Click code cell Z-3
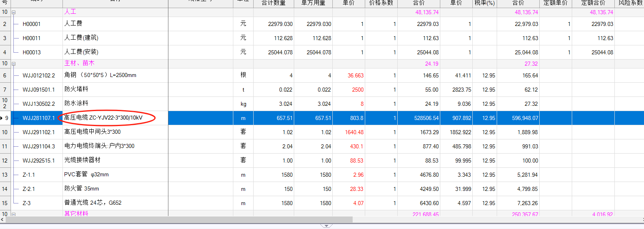Image resolution: width=644 pixels, height=229 pixels. pyautogui.click(x=27, y=203)
